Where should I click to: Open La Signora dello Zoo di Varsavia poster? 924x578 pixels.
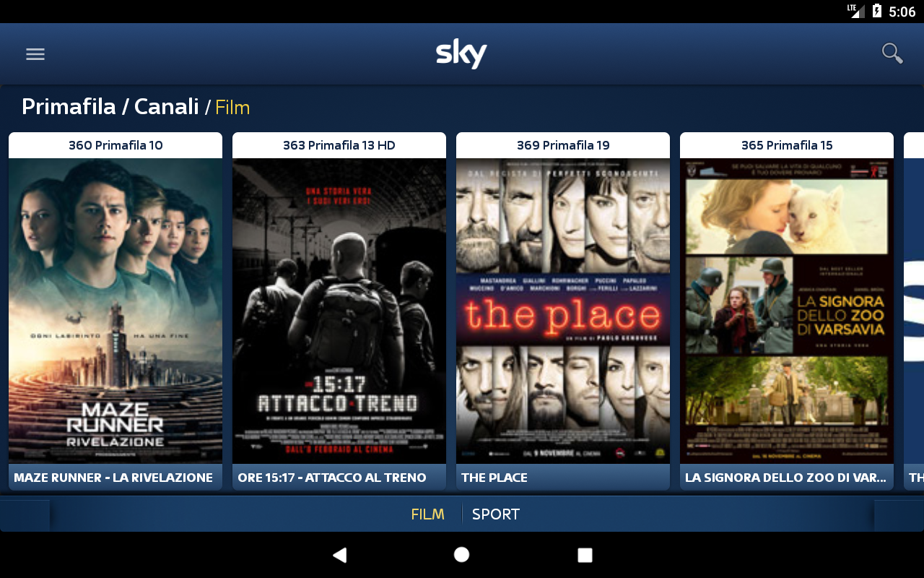click(787, 311)
